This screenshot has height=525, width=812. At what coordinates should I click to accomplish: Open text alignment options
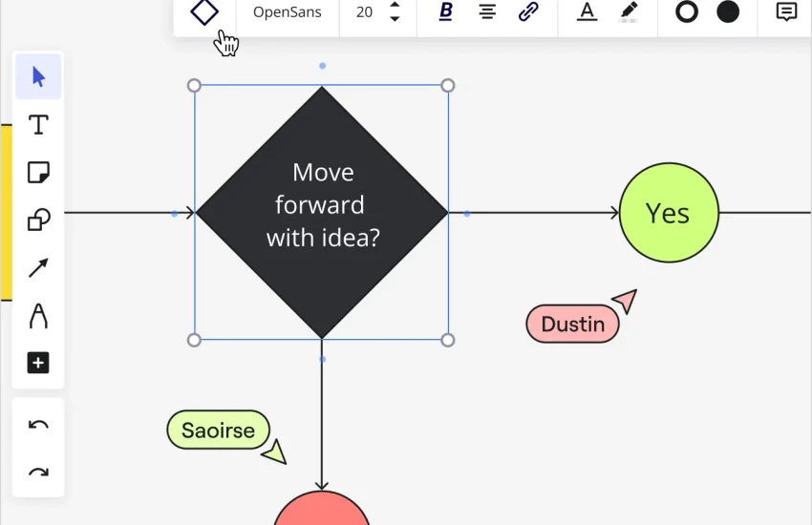487,12
